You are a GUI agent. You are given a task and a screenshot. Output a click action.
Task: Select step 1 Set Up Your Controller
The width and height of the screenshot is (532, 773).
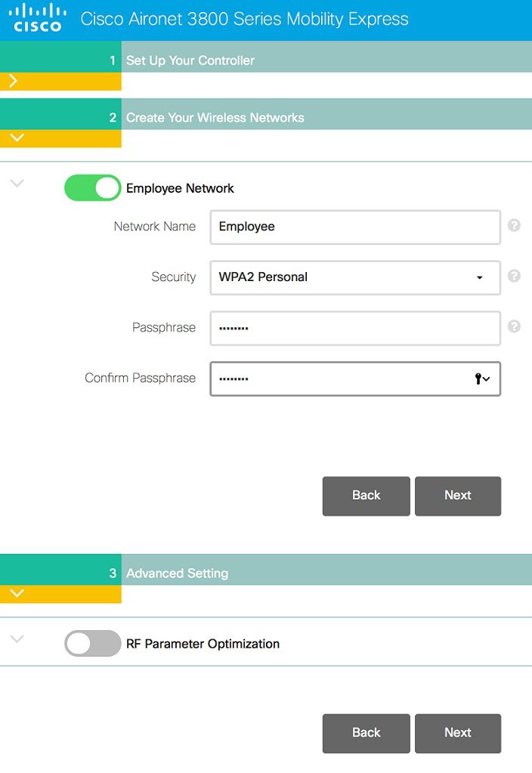[x=266, y=56]
